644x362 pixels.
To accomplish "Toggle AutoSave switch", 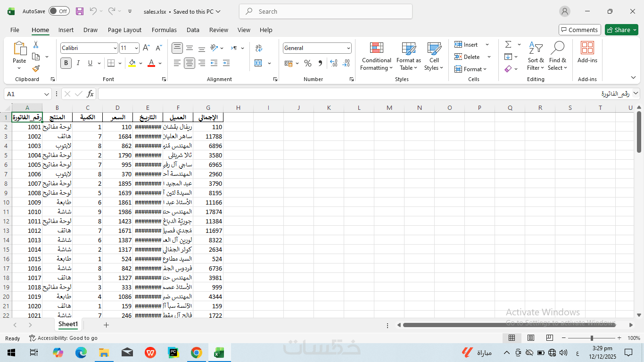I will [59, 11].
